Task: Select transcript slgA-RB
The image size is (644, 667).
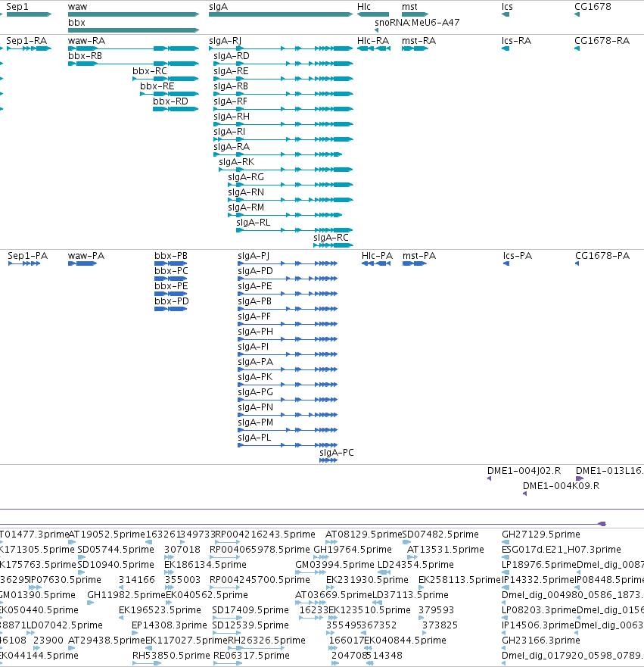Action: [x=283, y=94]
